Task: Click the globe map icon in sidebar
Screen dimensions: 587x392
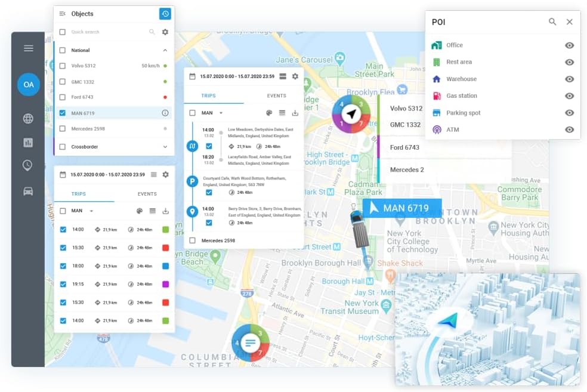Action: tap(28, 119)
